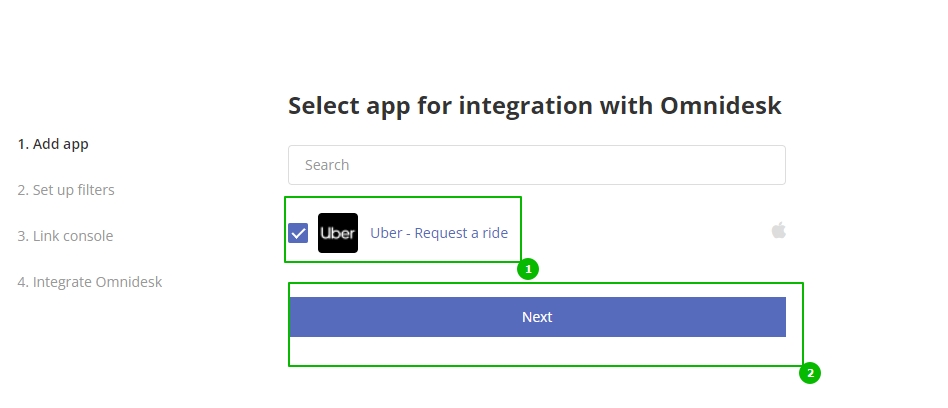Click the black Uber app logo
948x408 pixels.
click(x=337, y=233)
